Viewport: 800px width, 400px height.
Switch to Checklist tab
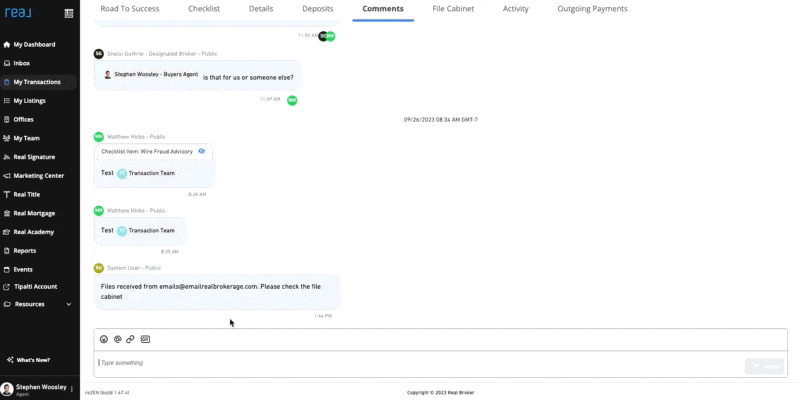tap(204, 9)
